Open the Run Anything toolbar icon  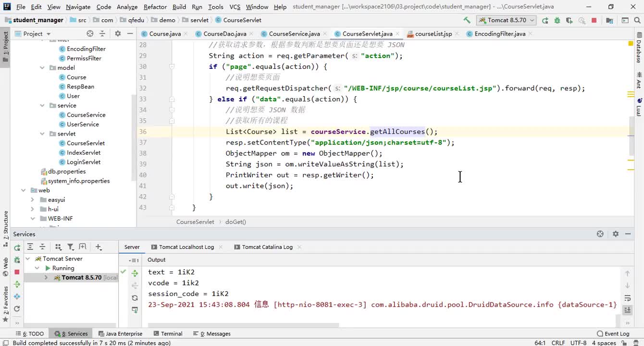coord(625,20)
